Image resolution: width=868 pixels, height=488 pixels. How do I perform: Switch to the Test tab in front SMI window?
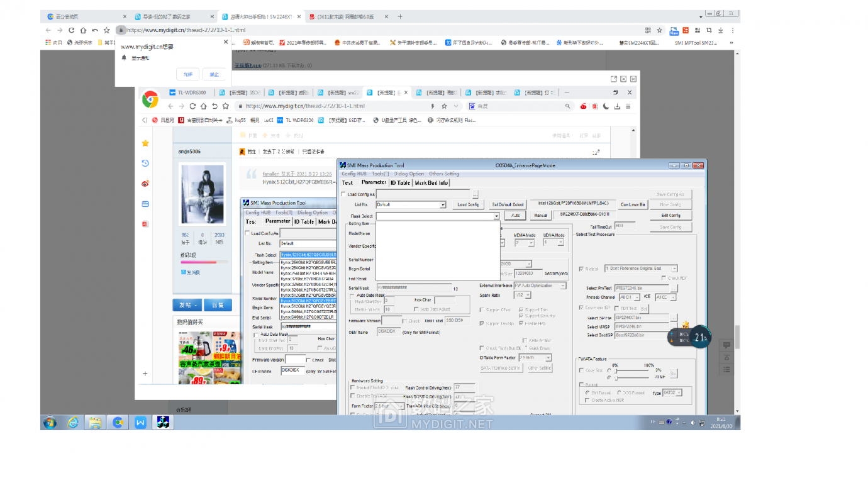pyautogui.click(x=347, y=183)
